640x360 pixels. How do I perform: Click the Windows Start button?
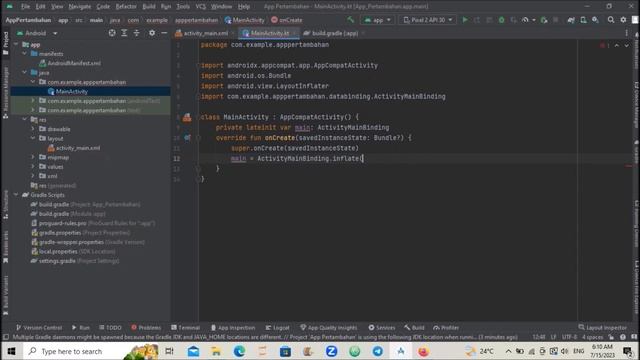pos(11,351)
